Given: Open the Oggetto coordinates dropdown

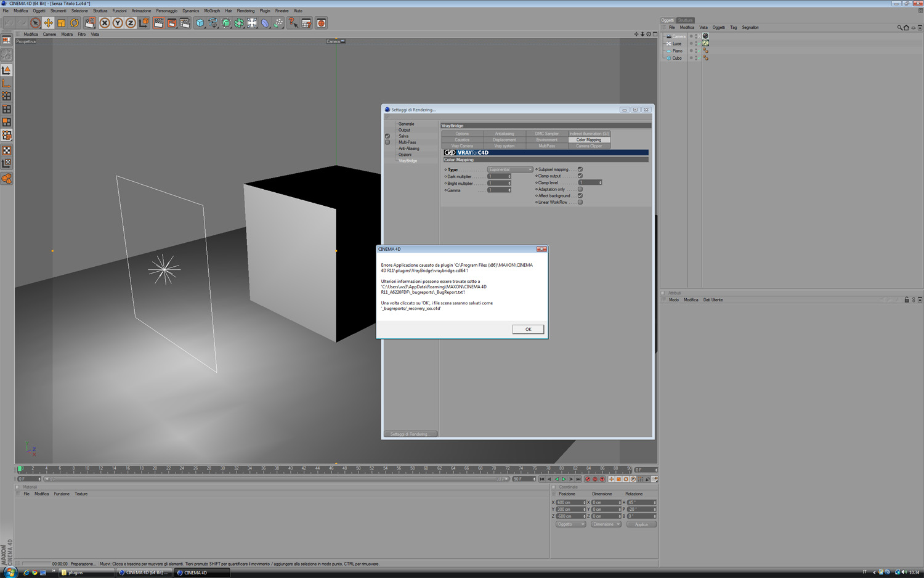Looking at the screenshot, I should tap(570, 524).
